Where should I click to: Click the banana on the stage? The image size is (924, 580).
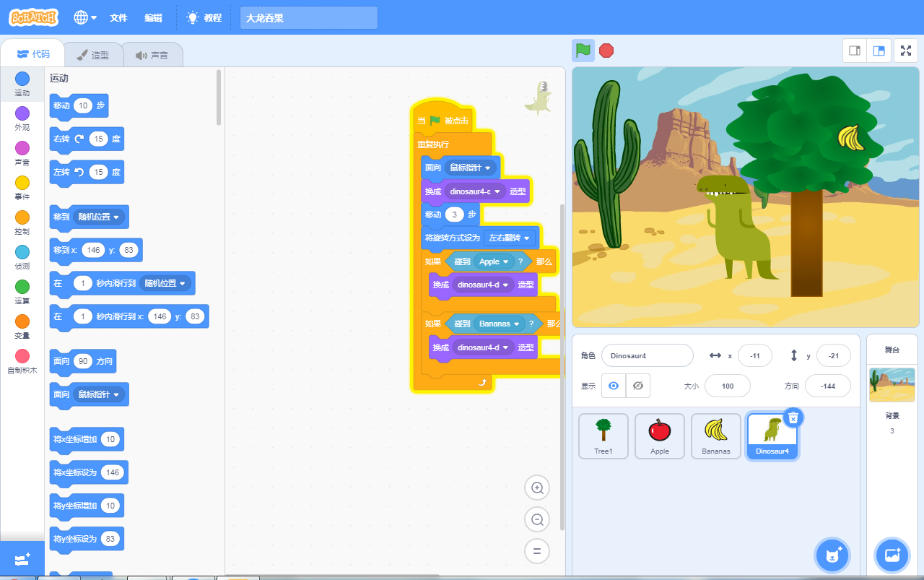click(x=851, y=138)
